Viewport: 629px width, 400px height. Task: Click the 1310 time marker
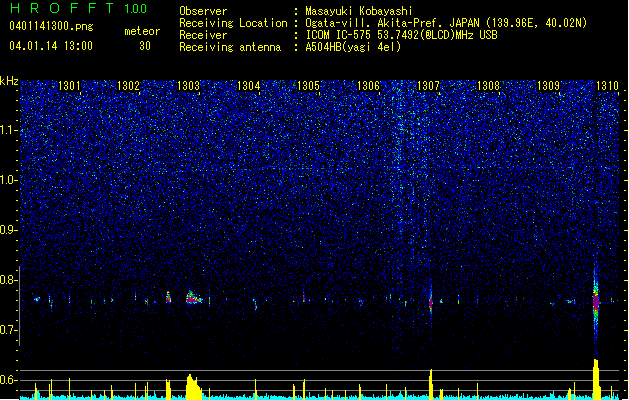click(607, 86)
